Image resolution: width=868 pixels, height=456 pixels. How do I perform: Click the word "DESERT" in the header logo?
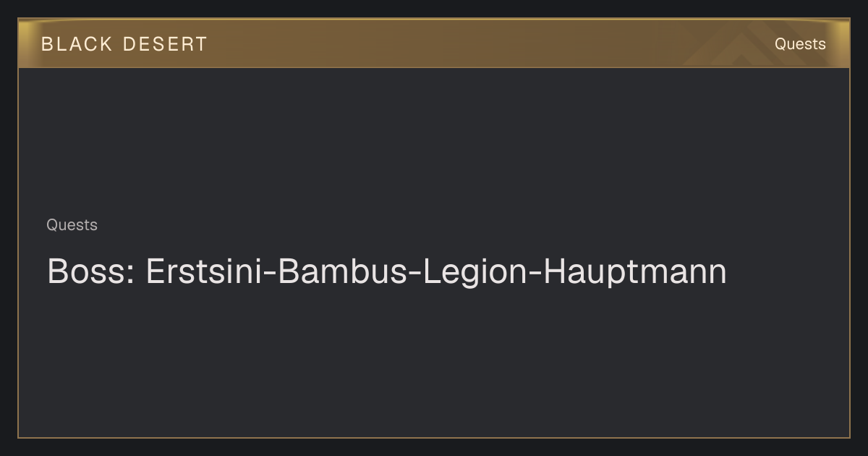click(x=165, y=44)
